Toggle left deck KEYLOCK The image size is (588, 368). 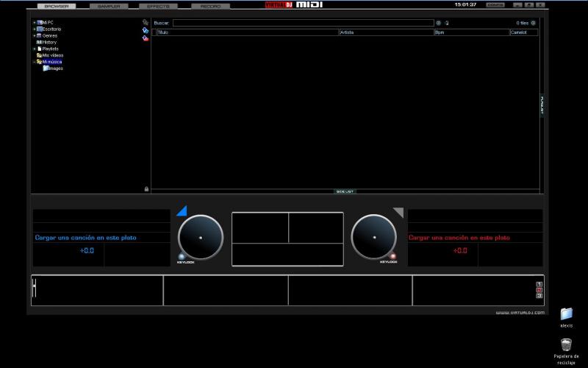click(182, 257)
